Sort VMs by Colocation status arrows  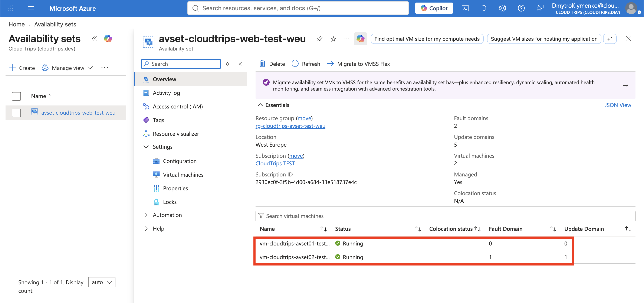477,229
